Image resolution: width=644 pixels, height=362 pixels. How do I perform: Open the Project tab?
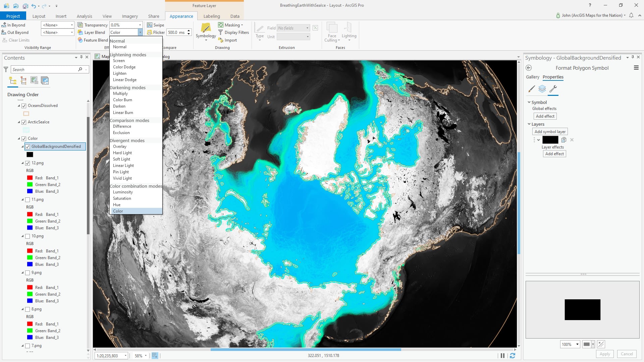click(13, 16)
